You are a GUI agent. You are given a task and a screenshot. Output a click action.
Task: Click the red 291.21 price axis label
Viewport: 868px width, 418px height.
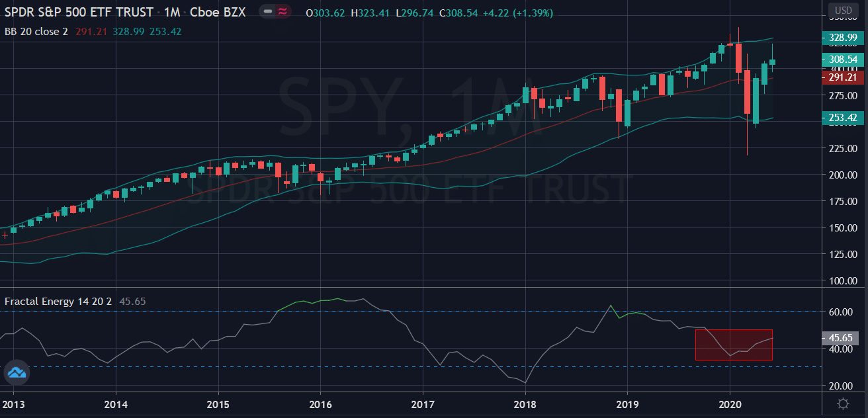[x=842, y=77]
